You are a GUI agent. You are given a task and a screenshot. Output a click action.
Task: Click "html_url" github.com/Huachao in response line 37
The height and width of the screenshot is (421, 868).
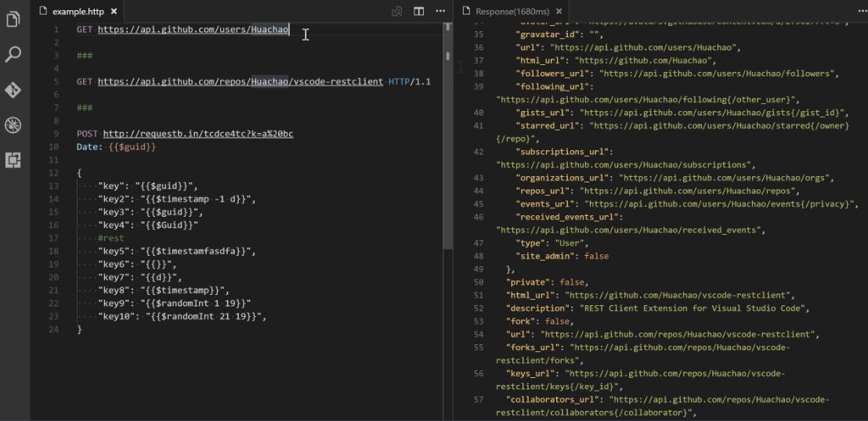point(616,60)
